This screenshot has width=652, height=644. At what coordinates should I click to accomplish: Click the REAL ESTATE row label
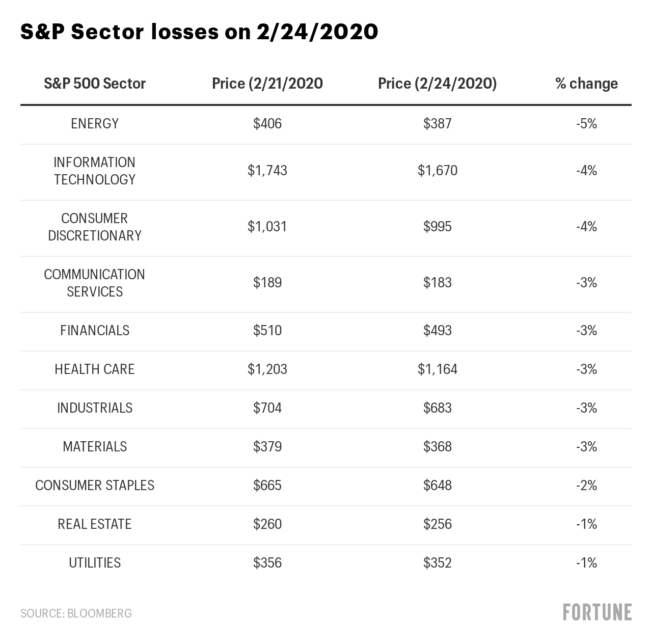pos(95,524)
